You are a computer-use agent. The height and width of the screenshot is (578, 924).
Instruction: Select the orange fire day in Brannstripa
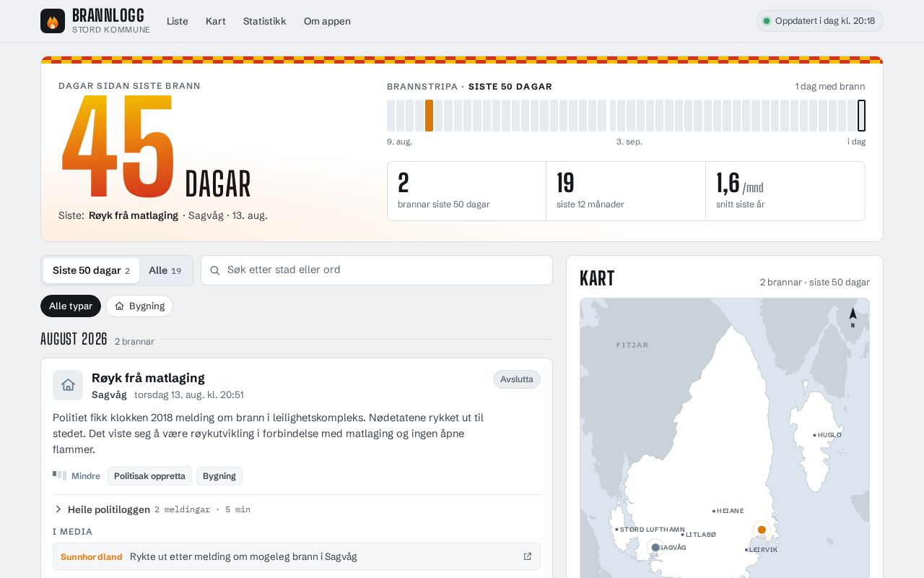tap(429, 116)
